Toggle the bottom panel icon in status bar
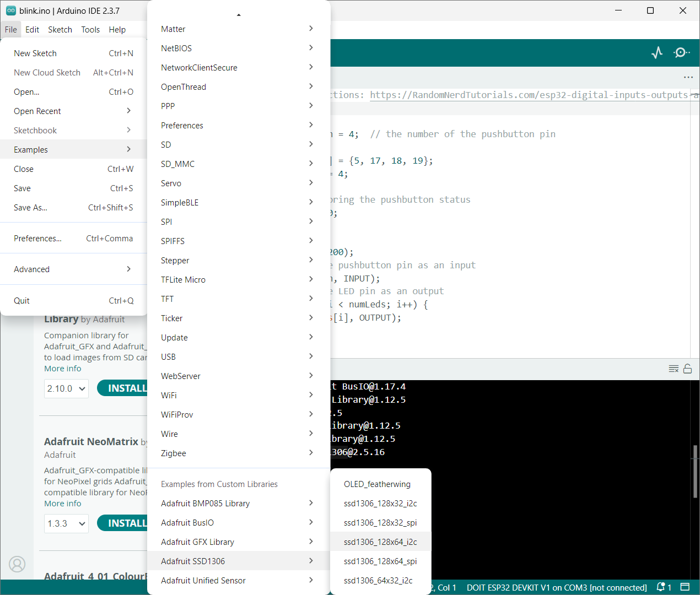This screenshot has height=595, width=700. (x=685, y=587)
